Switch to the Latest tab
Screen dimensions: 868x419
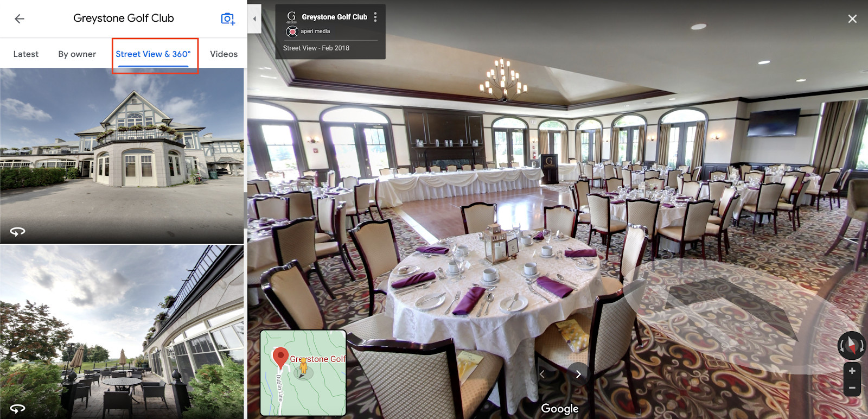tap(26, 54)
